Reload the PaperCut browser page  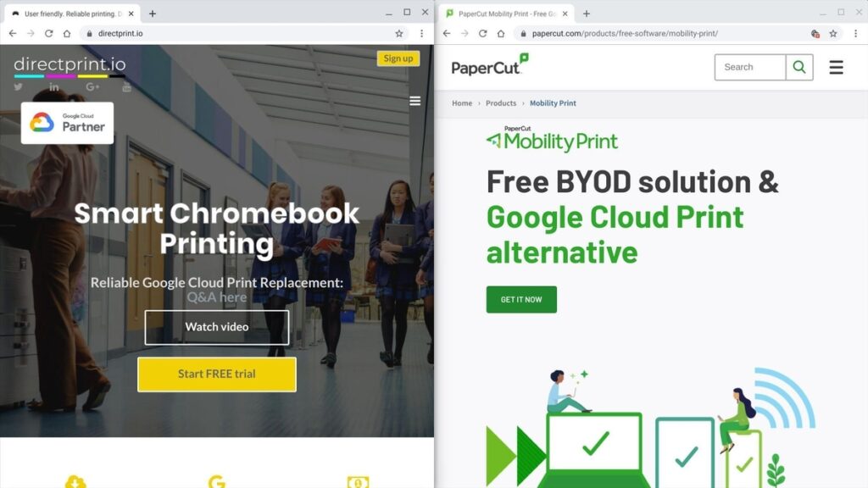coord(482,34)
